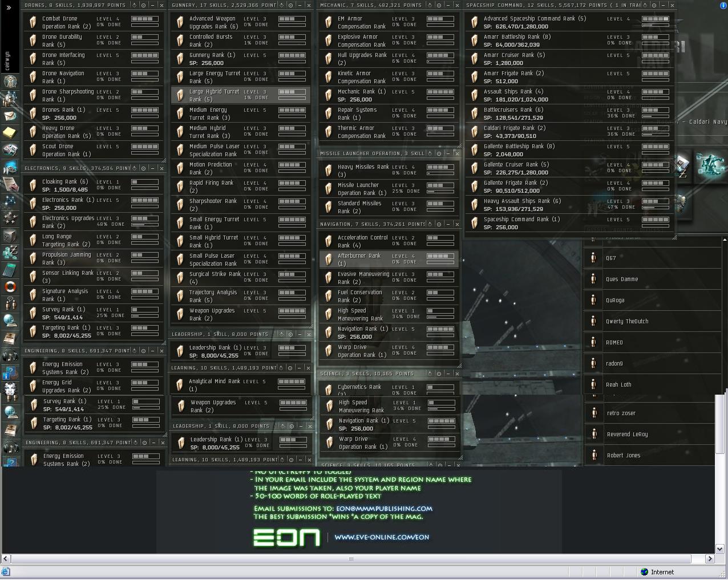Click the skill book icon beside Afterburner
This screenshot has width=728, height=580.
click(x=328, y=259)
